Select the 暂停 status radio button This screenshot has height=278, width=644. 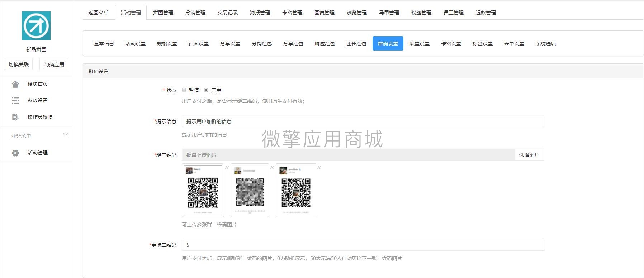click(x=184, y=90)
